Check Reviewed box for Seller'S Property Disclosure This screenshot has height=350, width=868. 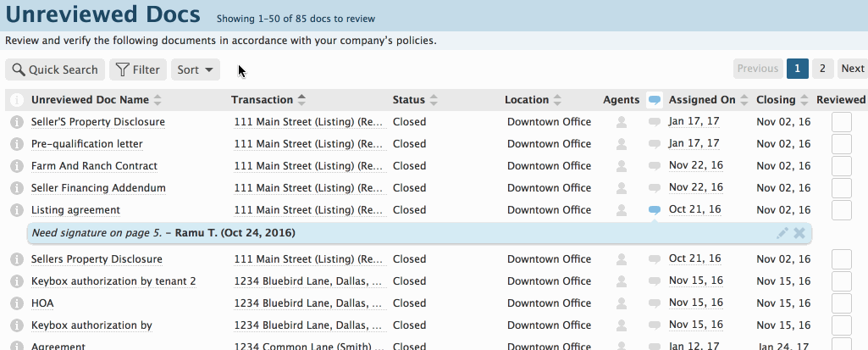point(842,122)
